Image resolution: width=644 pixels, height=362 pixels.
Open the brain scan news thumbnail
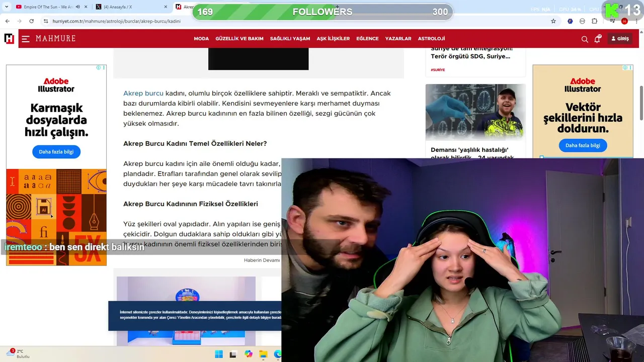pos(475,112)
